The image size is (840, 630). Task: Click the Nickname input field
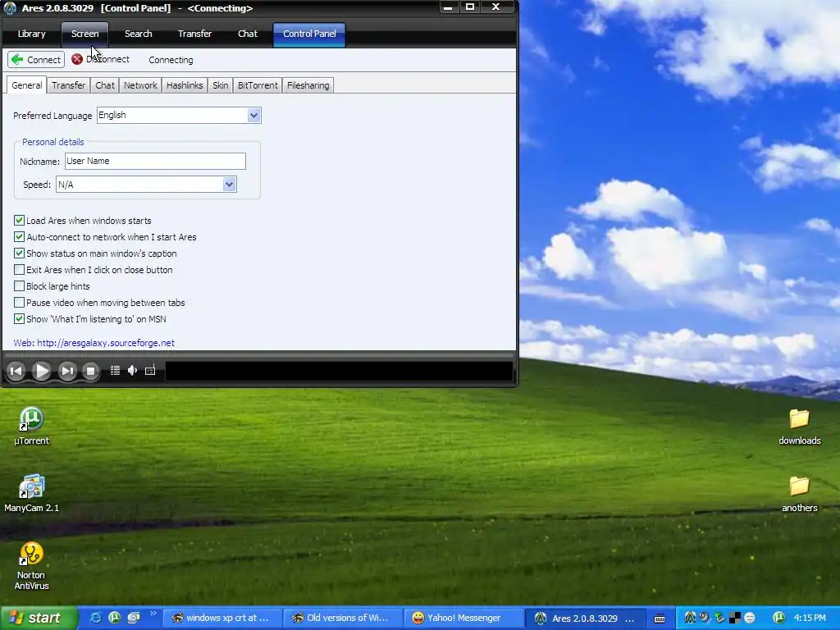click(155, 161)
